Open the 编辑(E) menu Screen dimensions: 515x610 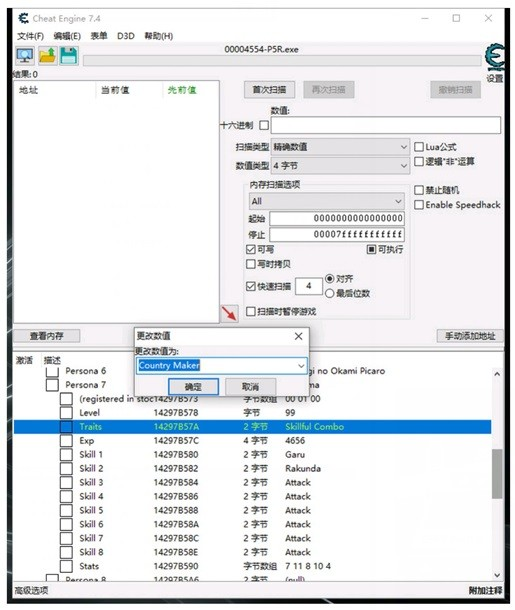pos(67,36)
